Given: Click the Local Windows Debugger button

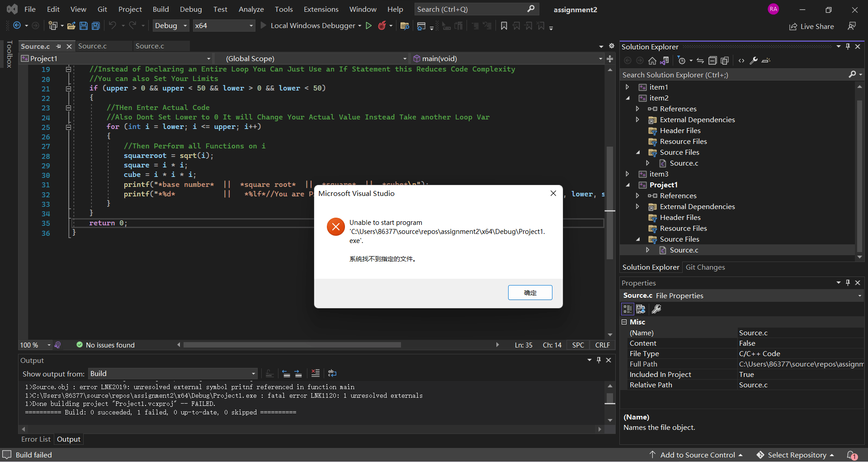Looking at the screenshot, I should pos(311,26).
